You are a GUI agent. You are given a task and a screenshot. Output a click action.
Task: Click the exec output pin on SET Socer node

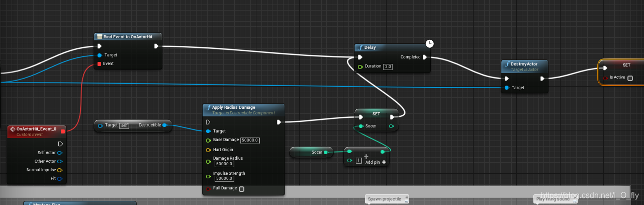(x=392, y=117)
